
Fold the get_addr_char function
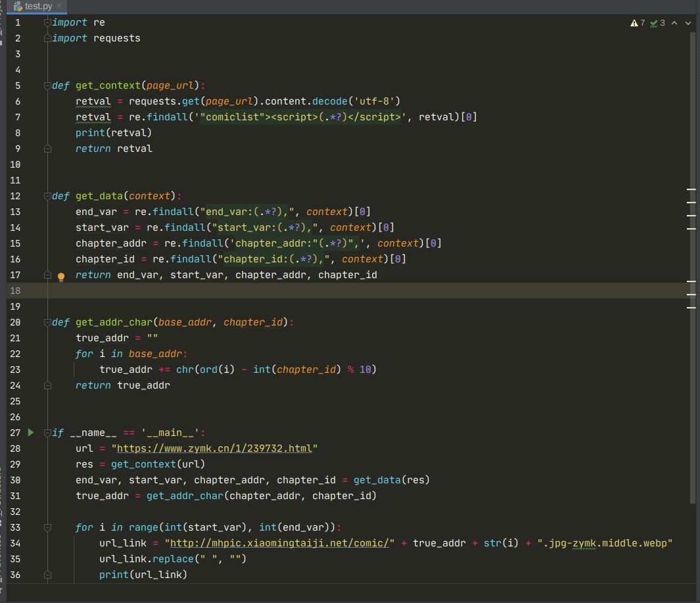47,322
